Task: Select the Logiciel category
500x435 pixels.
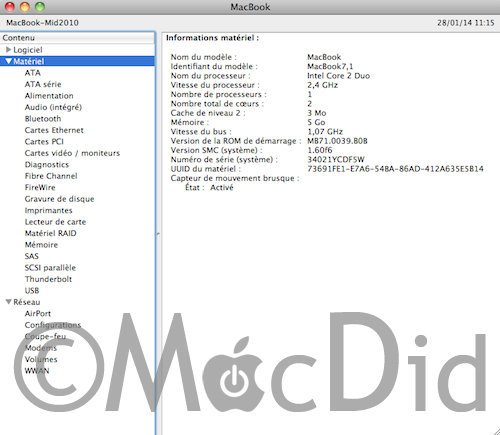Action: tap(28, 50)
